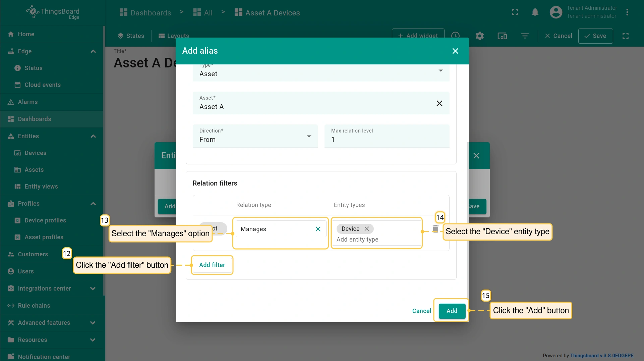Open Device profiles in sidebar
Image resolution: width=644 pixels, height=361 pixels.
click(x=45, y=220)
